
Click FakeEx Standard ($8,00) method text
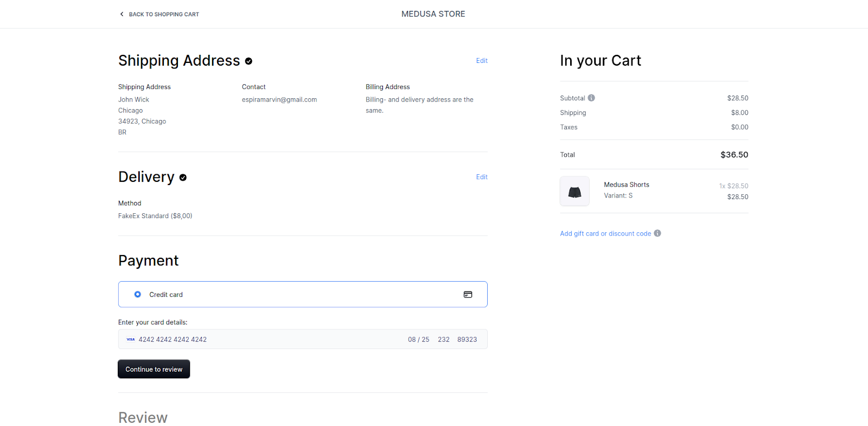tap(155, 216)
